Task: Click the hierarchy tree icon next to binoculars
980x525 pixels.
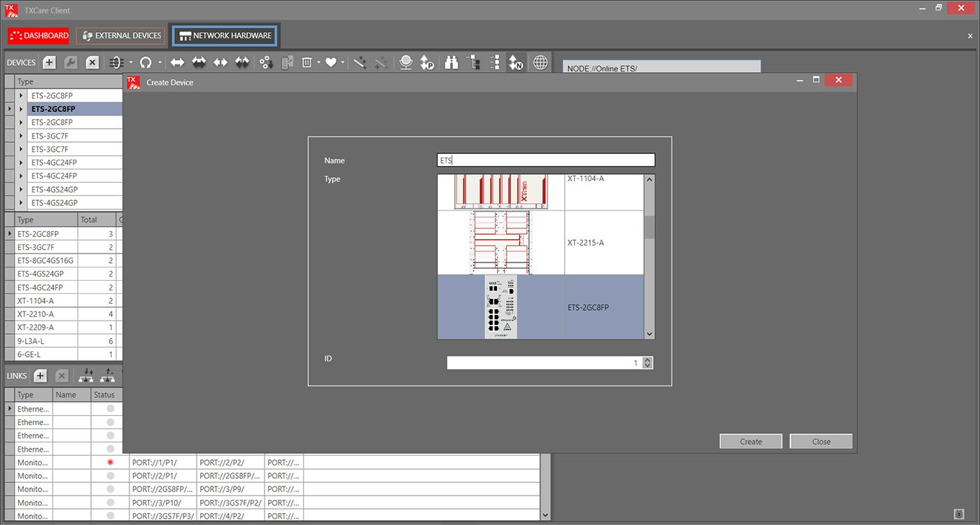Action: pos(474,62)
